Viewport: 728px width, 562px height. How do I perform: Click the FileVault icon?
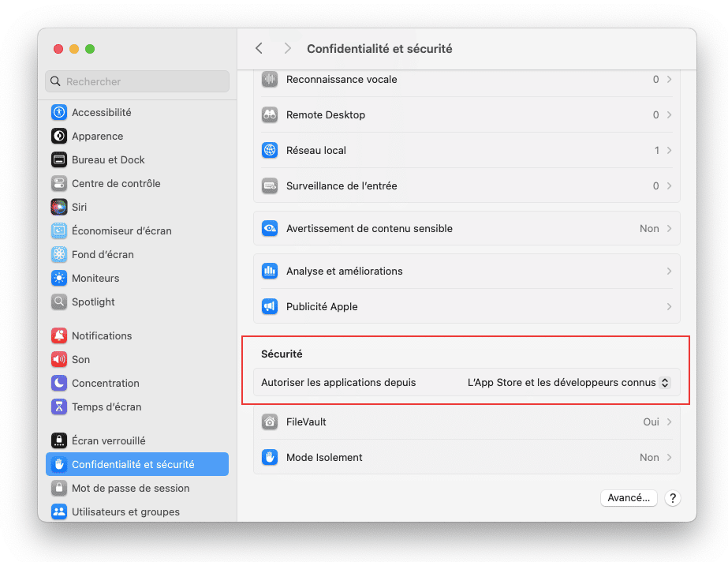(270, 421)
